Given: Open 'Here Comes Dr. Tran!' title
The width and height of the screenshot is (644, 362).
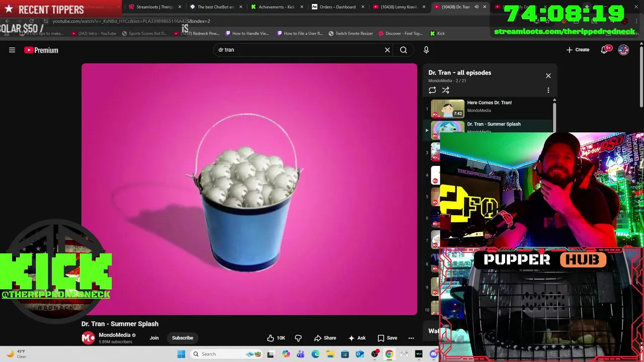Looking at the screenshot, I should tap(490, 103).
